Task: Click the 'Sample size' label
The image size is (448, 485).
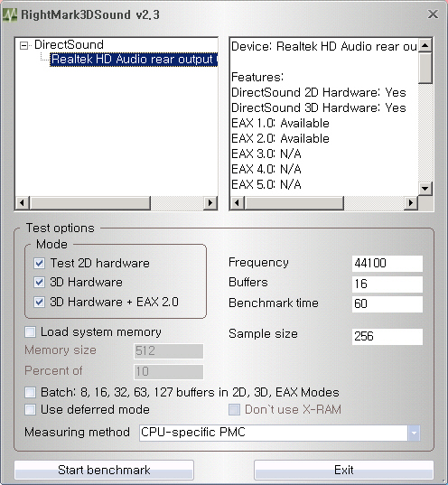Action: click(x=264, y=334)
